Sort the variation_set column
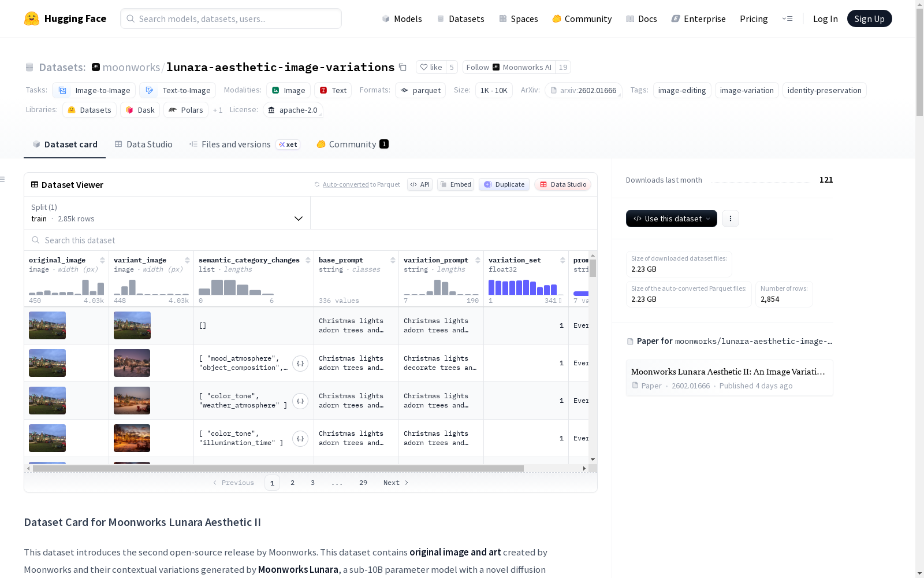Viewport: 924px width, 578px height. [x=562, y=260]
